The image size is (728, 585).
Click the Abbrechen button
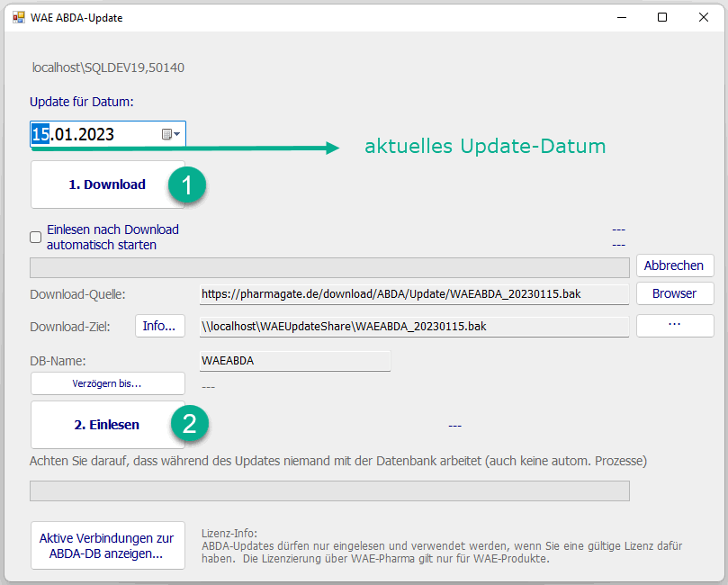pos(675,265)
